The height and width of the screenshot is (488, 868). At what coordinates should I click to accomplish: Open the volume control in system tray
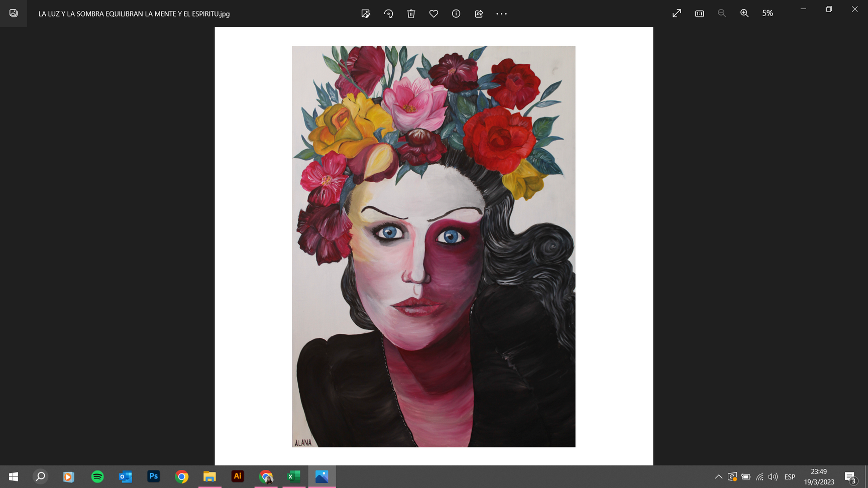coord(773,477)
